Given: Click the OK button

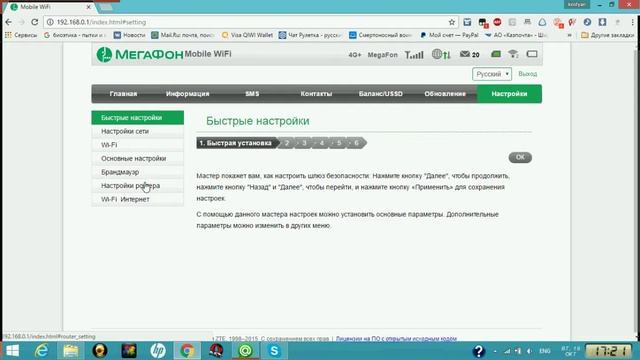Looking at the screenshot, I should 520,157.
